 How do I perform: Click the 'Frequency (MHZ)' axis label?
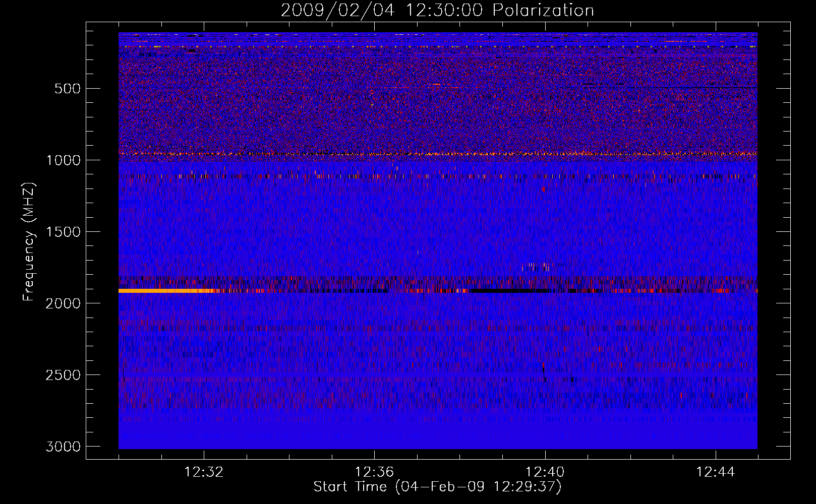tap(29, 242)
